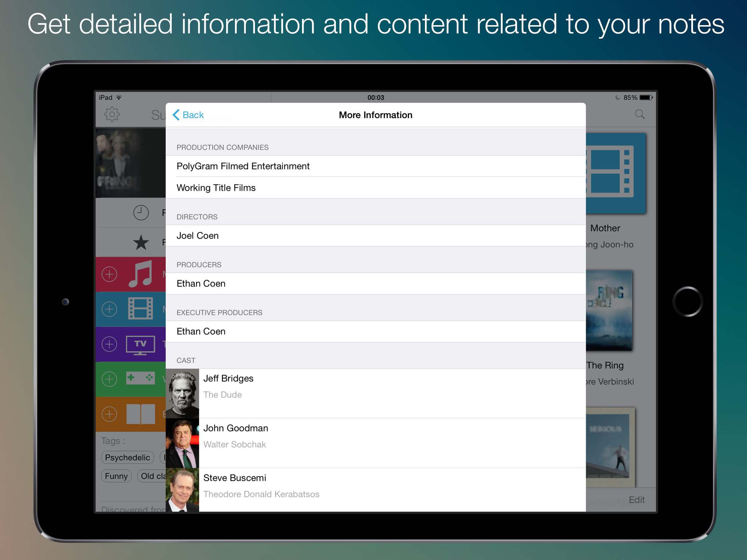Select Ethan Coen under Executive Producers
747x560 pixels.
pos(376,331)
